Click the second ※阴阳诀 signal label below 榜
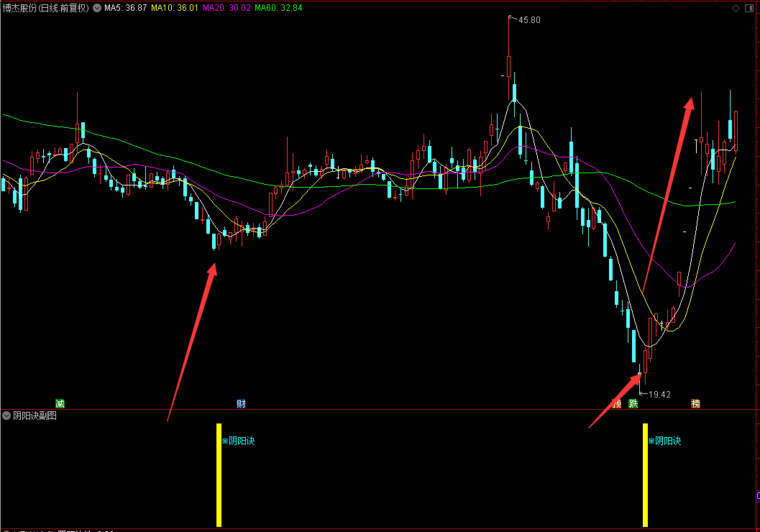The width and height of the screenshot is (760, 532). [x=664, y=441]
